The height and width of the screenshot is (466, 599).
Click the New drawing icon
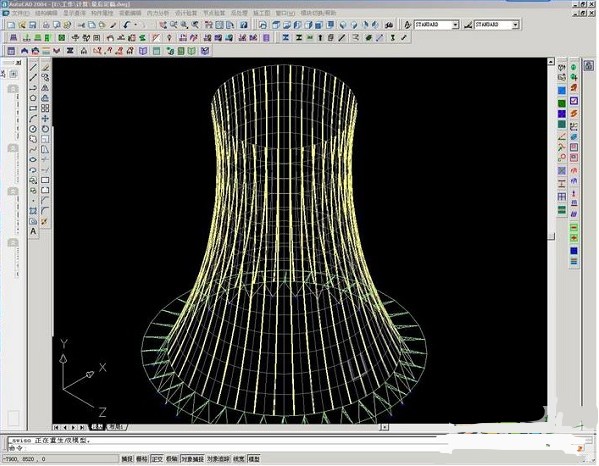(x=11, y=25)
